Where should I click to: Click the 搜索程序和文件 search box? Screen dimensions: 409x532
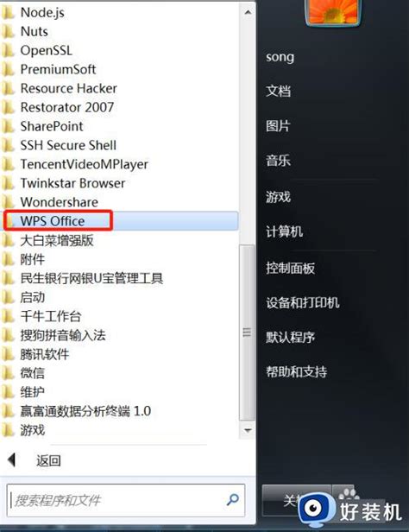click(126, 500)
